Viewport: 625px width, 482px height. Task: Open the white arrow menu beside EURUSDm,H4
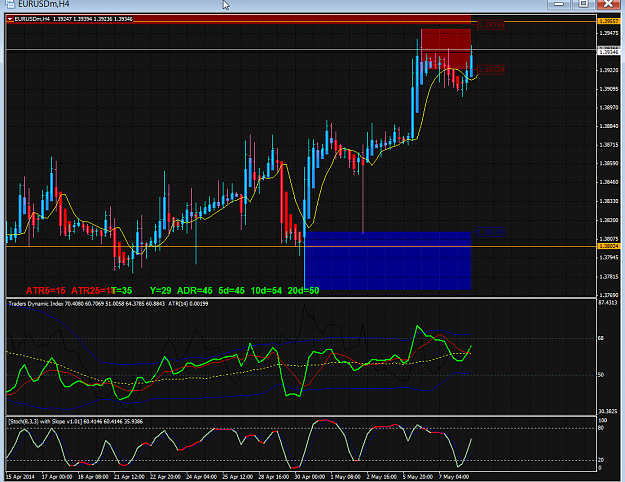pos(10,19)
